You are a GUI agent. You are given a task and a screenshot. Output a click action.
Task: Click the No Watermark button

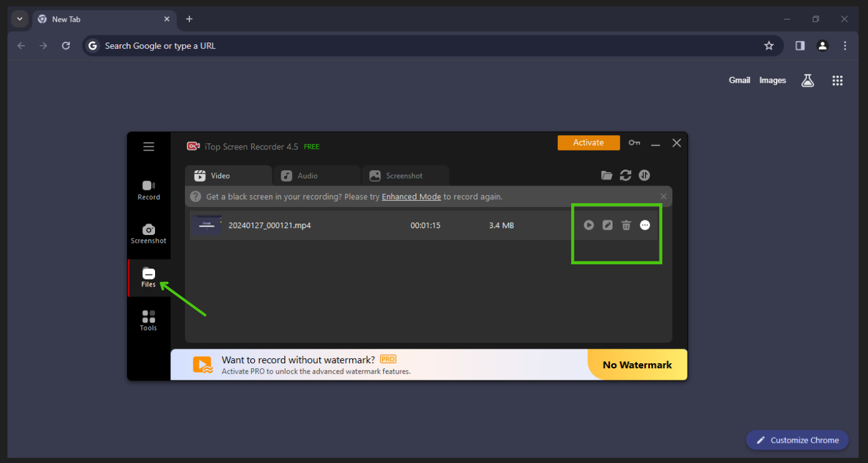coord(637,365)
